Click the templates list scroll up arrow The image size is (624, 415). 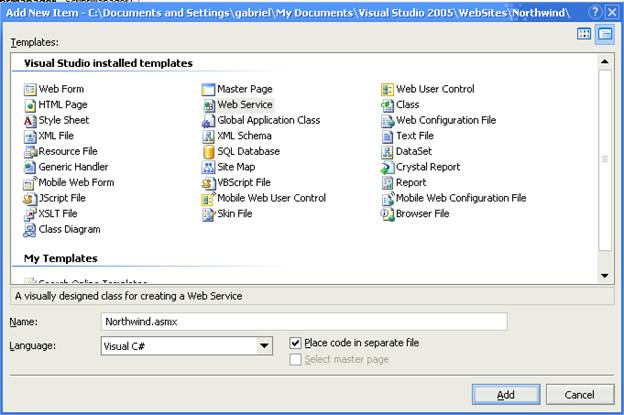pos(605,62)
